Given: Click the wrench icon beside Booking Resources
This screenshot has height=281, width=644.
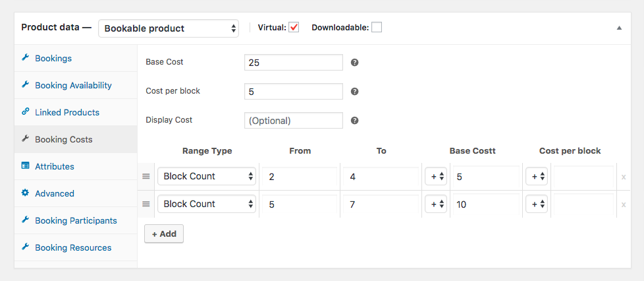Looking at the screenshot, I should coord(25,247).
